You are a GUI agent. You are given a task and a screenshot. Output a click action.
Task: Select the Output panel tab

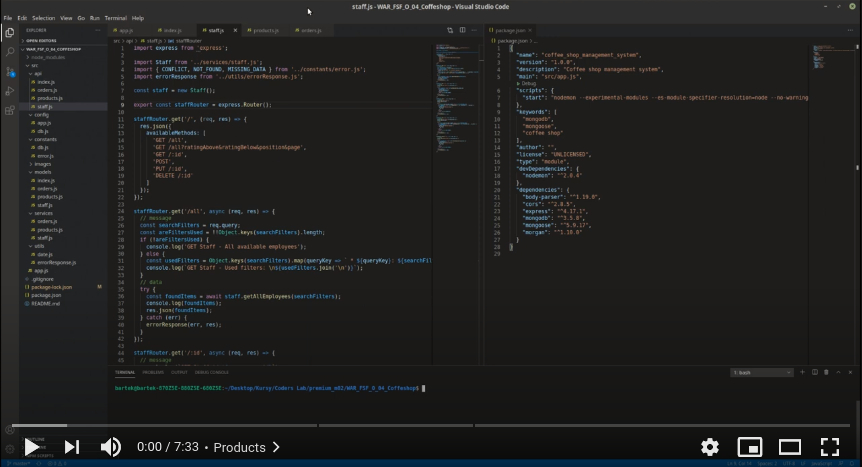point(179,372)
